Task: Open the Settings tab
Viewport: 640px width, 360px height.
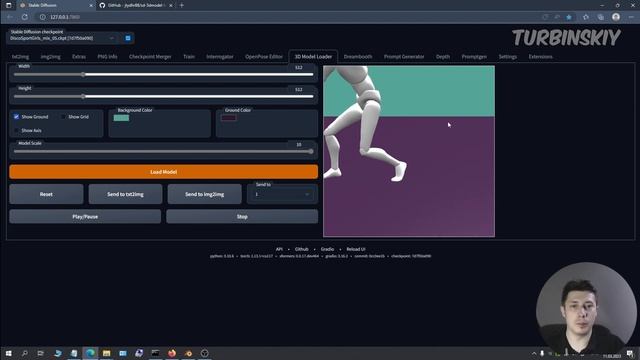Action: coord(507,57)
